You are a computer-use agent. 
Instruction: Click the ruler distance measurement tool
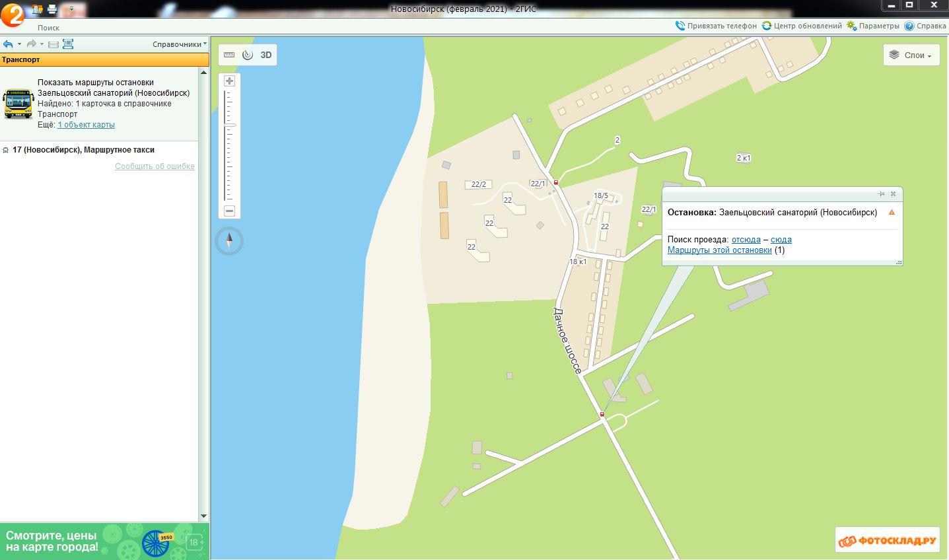[x=229, y=55]
